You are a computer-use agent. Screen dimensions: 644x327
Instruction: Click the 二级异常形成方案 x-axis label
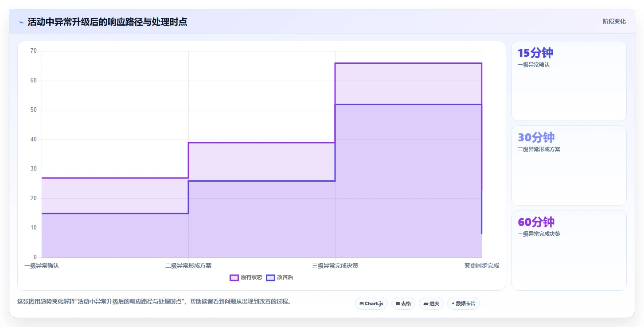[x=188, y=266]
